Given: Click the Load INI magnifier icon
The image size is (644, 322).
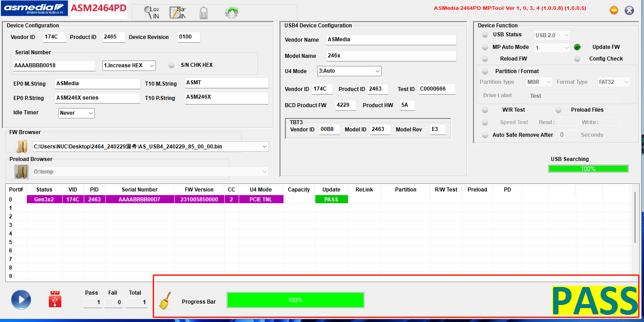Looking at the screenshot, I should pyautogui.click(x=151, y=13).
